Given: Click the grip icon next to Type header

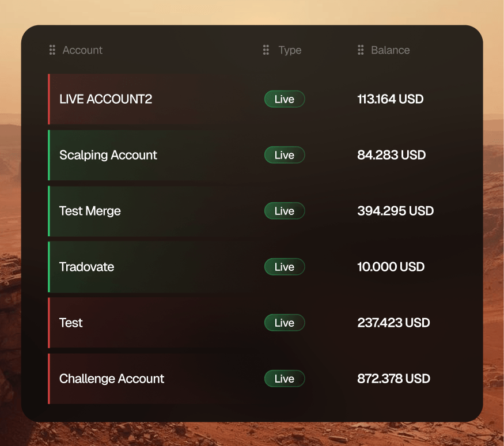Looking at the screenshot, I should point(266,50).
